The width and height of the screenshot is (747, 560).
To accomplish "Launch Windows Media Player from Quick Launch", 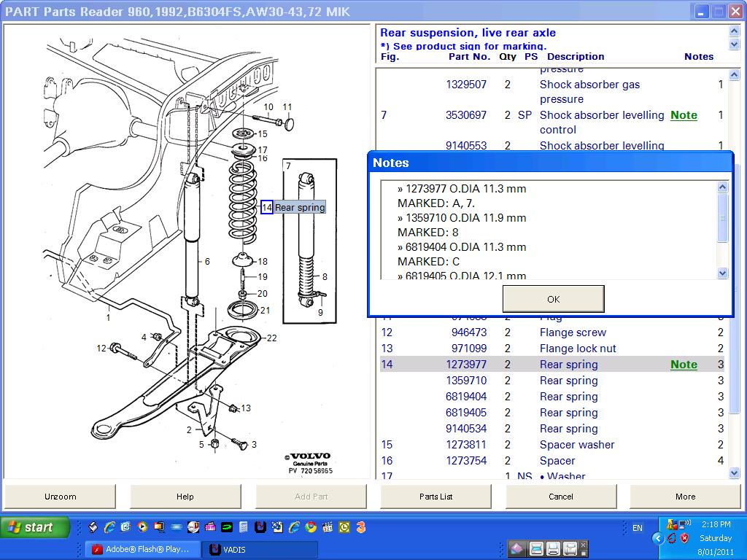I will tap(142, 526).
